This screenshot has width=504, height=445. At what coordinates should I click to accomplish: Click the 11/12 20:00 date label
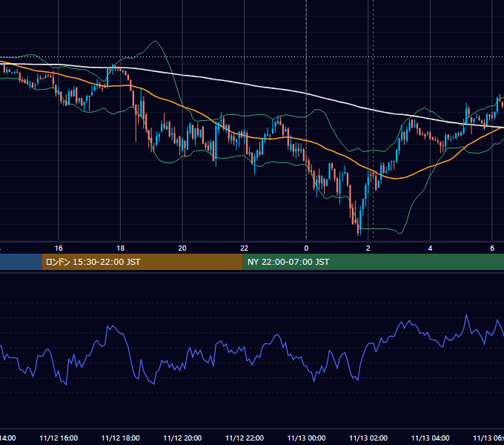182,438
